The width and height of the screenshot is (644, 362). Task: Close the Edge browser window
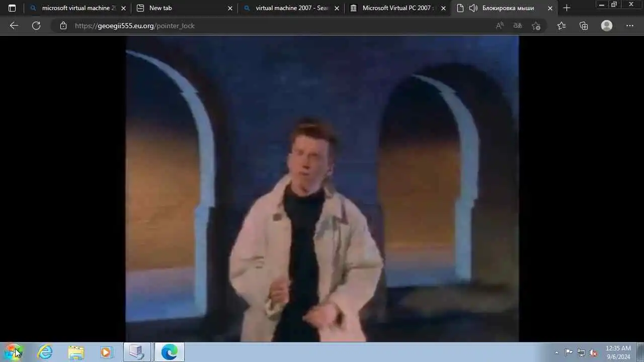(x=631, y=5)
